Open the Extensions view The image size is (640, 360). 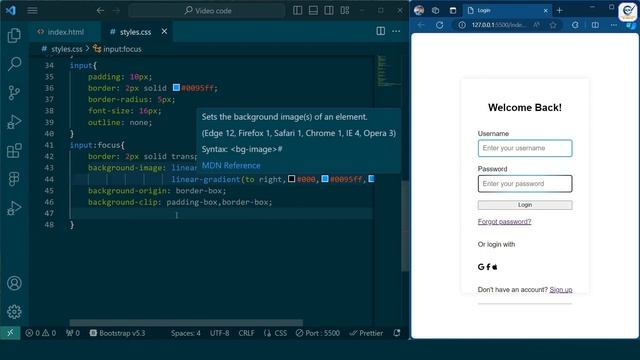point(14,151)
